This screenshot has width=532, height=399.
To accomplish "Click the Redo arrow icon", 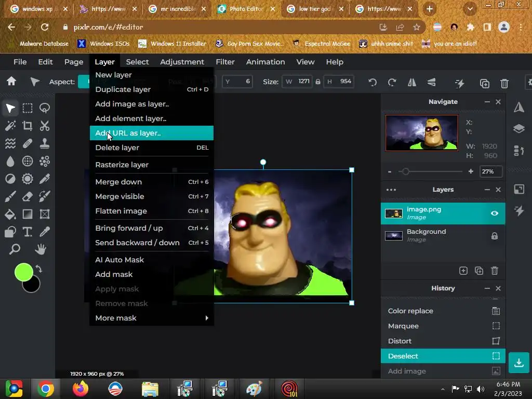I will [x=392, y=83].
